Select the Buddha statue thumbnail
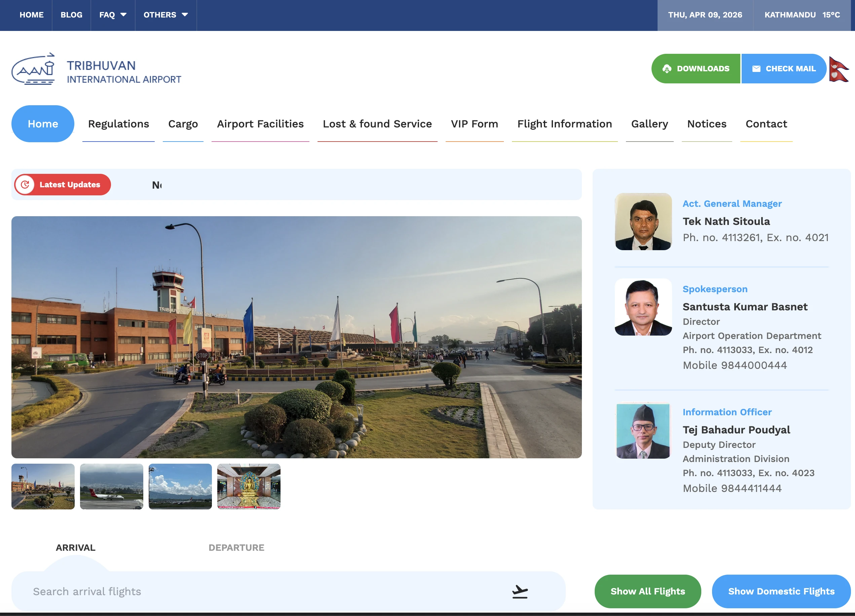Image resolution: width=855 pixels, height=616 pixels. tap(249, 487)
